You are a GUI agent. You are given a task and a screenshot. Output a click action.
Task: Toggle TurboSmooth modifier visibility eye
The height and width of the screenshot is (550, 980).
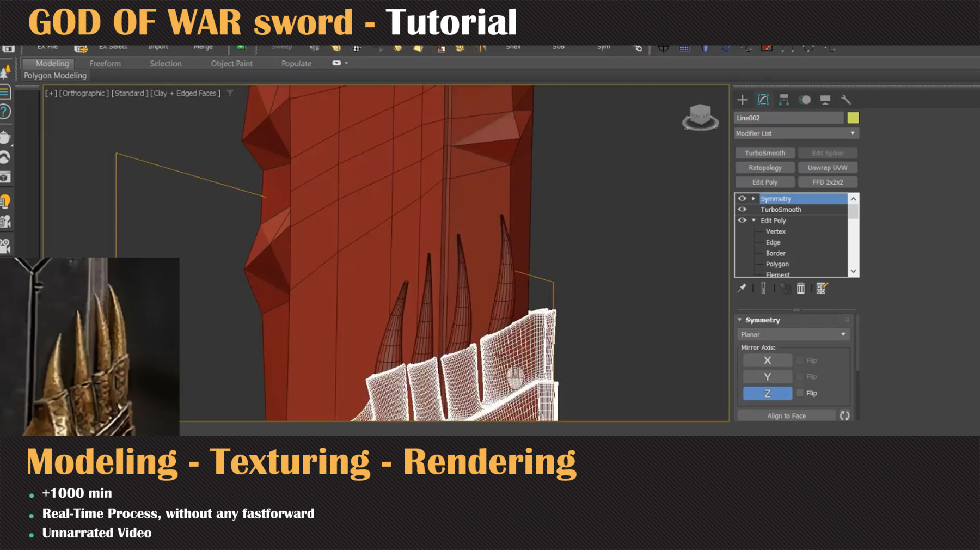point(742,210)
